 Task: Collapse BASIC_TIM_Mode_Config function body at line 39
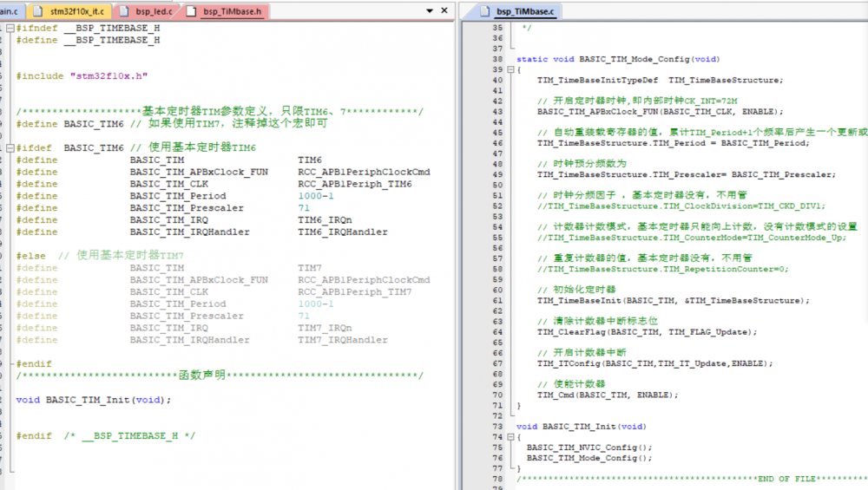click(510, 69)
